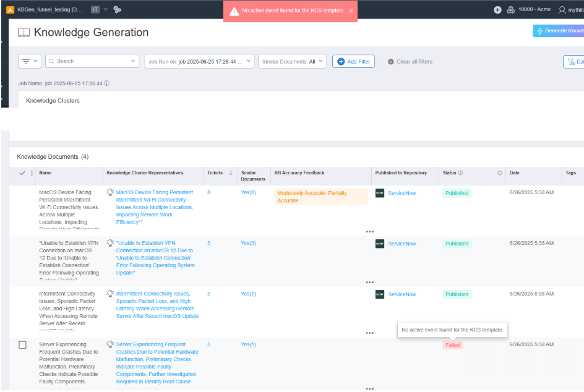Click the Moderately Accurate feedback badge
This screenshot has width=584, height=392.
321,197
